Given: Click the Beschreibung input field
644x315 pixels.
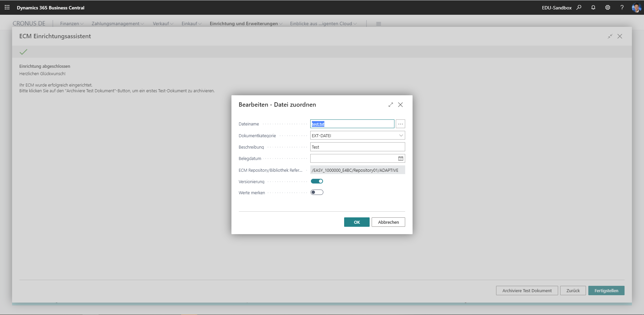Looking at the screenshot, I should tap(358, 147).
